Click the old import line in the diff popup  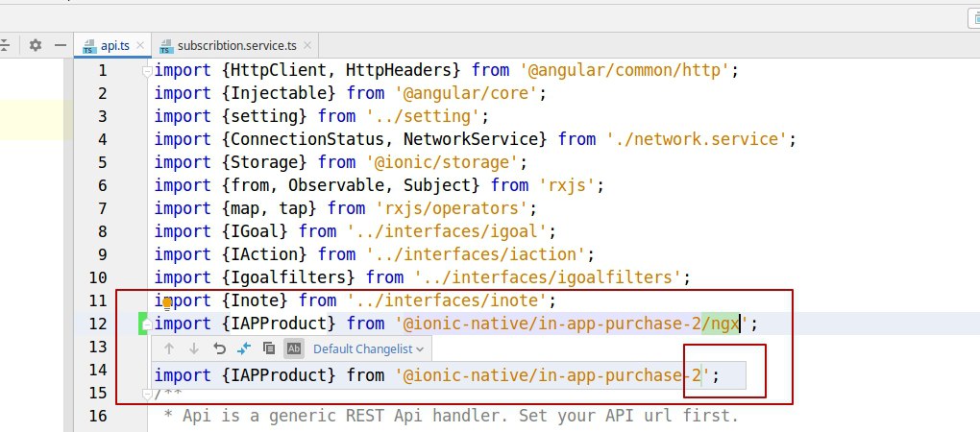[449, 375]
